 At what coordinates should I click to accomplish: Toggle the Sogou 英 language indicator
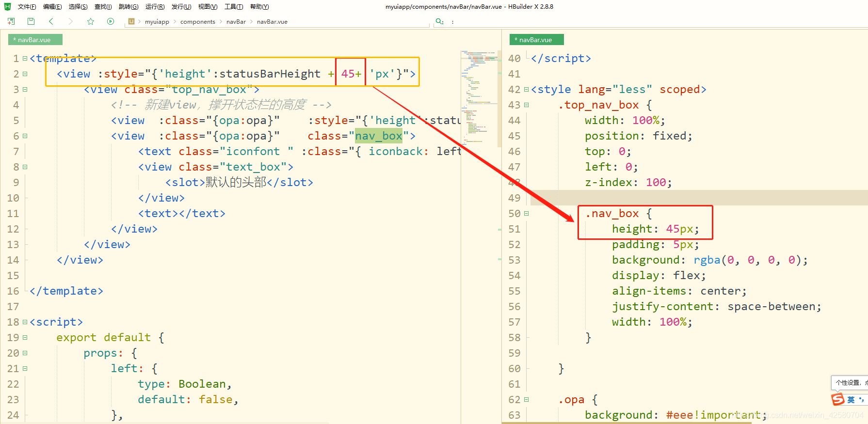[x=851, y=400]
